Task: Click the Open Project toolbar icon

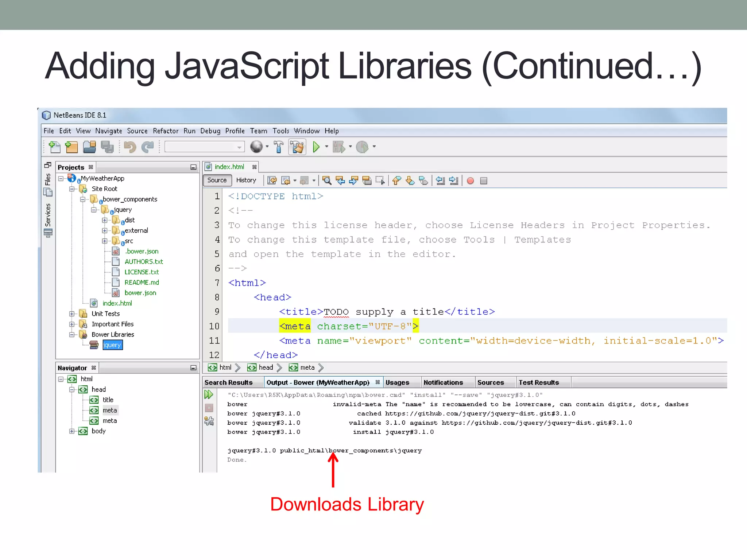Action: pyautogui.click(x=89, y=147)
